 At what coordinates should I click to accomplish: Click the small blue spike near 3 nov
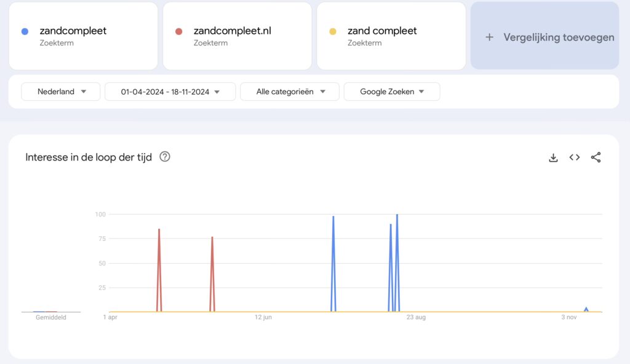[x=586, y=309]
